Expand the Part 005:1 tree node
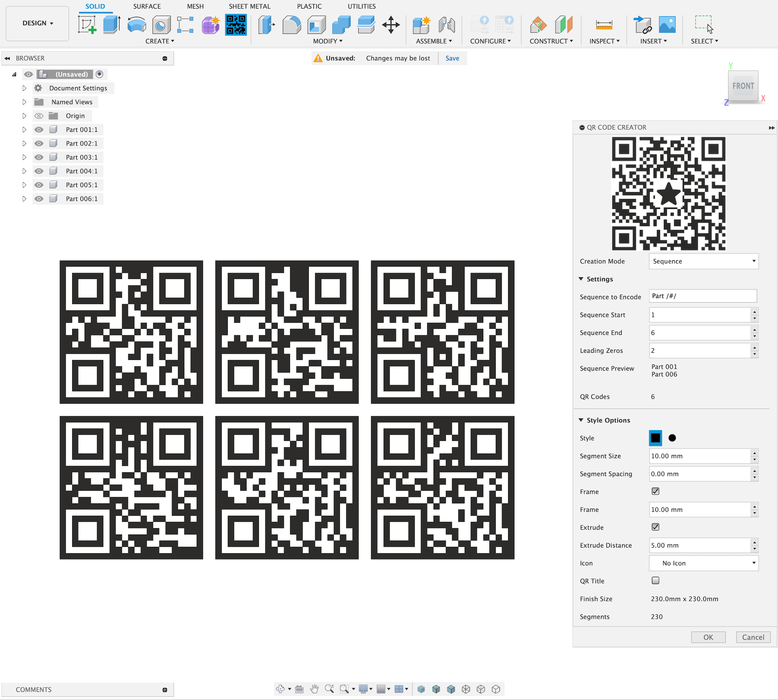 pos(24,185)
